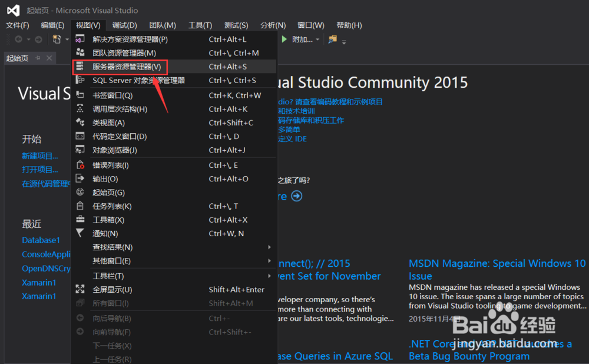Click the Bookmark Window icon
589x364 pixels.
pos(80,95)
